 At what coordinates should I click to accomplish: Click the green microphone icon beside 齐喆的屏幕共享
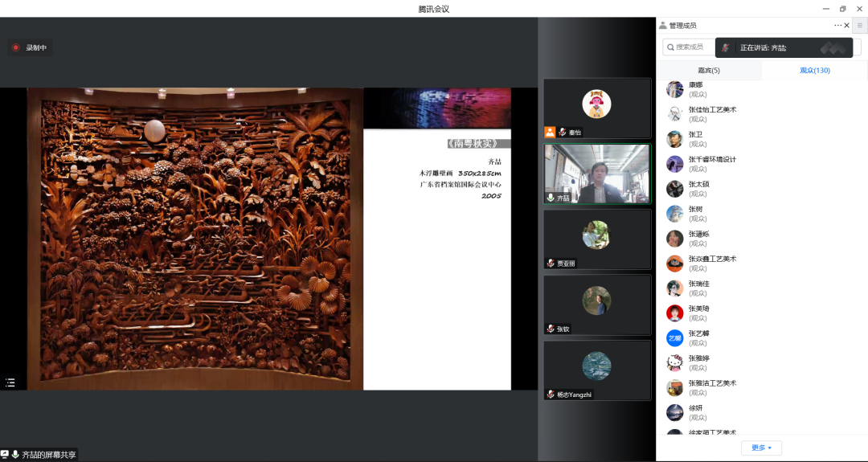point(15,455)
